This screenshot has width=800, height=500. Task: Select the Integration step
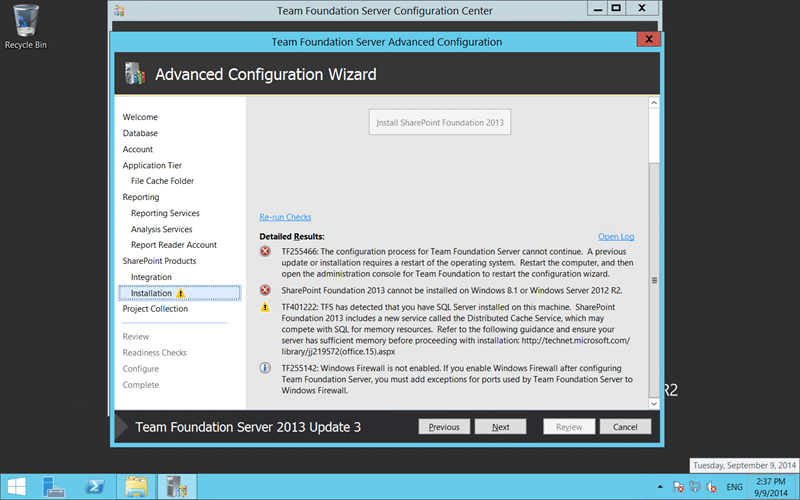(152, 277)
